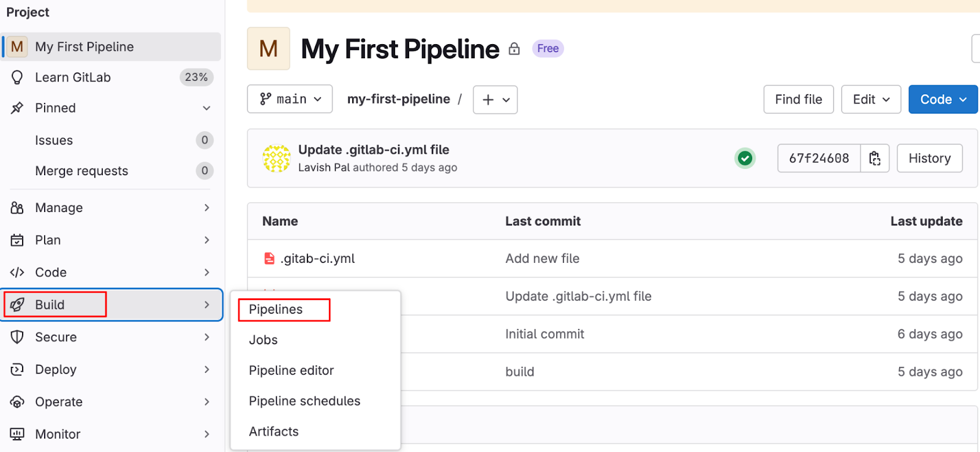Viewport: 980px width, 452px height.
Task: Expand the Monitor section arrow
Action: [x=207, y=434]
